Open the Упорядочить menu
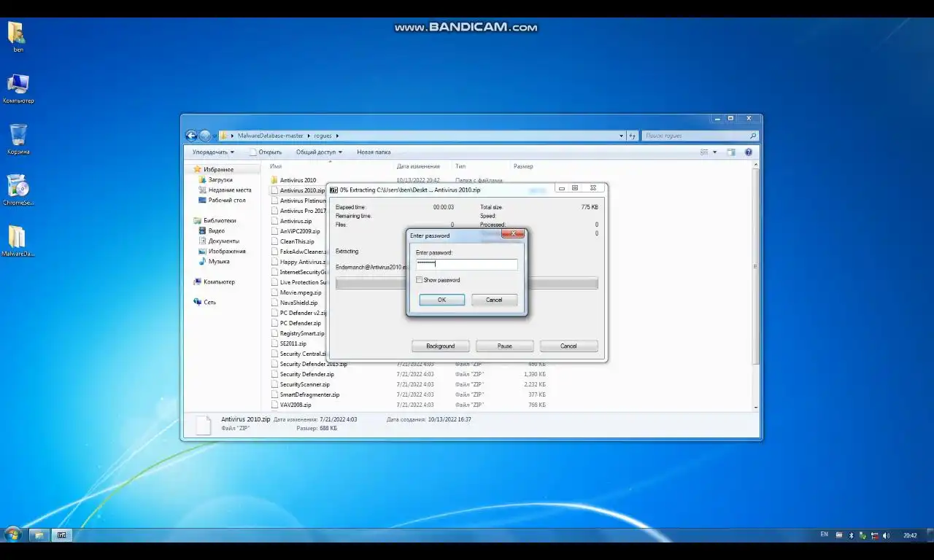The image size is (934, 560). [x=213, y=152]
